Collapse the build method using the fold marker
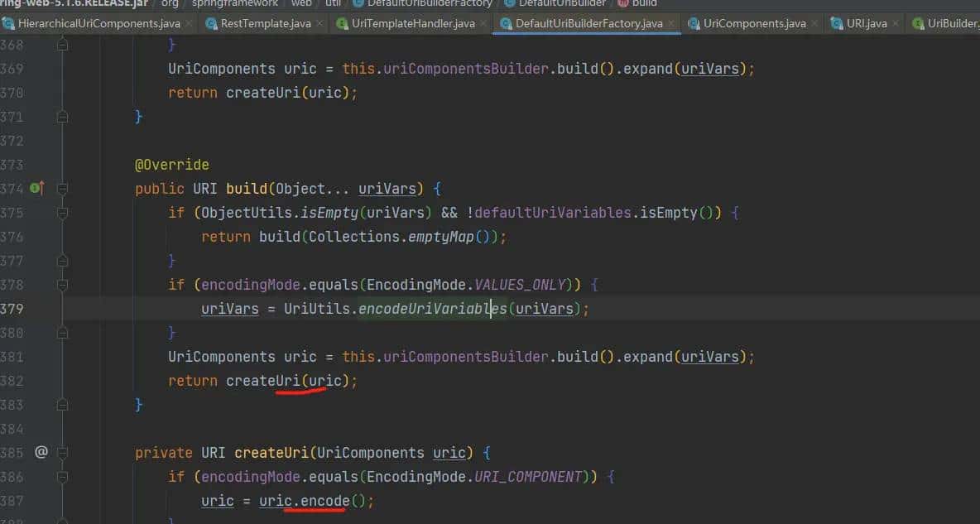This screenshot has height=524, width=980. tap(62, 188)
